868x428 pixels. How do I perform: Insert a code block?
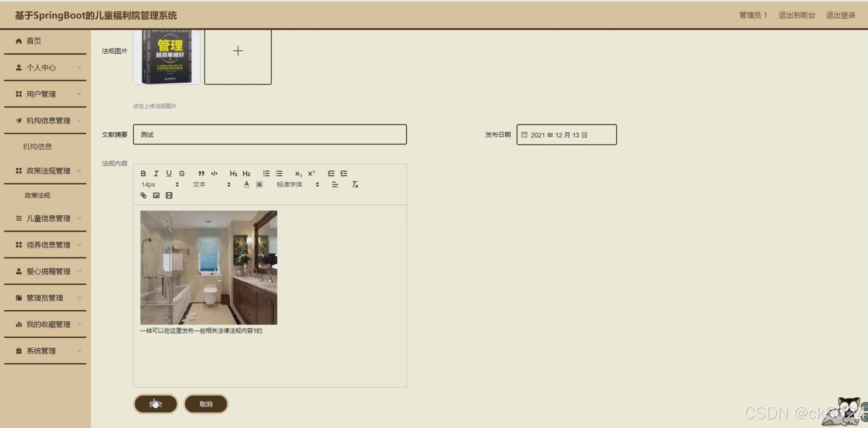214,173
